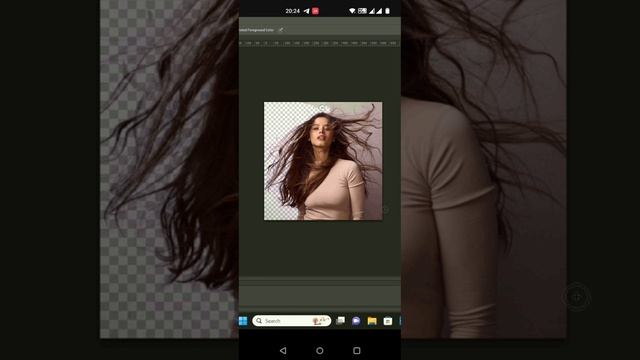
Task: Click the battery icon in status bar
Action: (387, 11)
